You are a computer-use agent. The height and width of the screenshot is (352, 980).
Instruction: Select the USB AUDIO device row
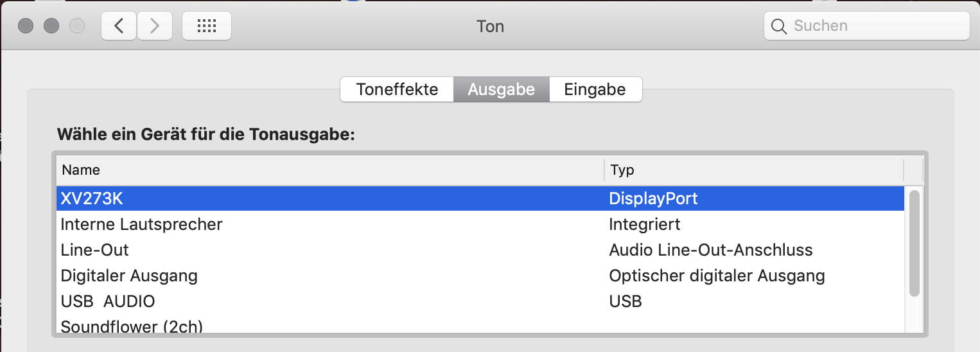[x=480, y=301]
